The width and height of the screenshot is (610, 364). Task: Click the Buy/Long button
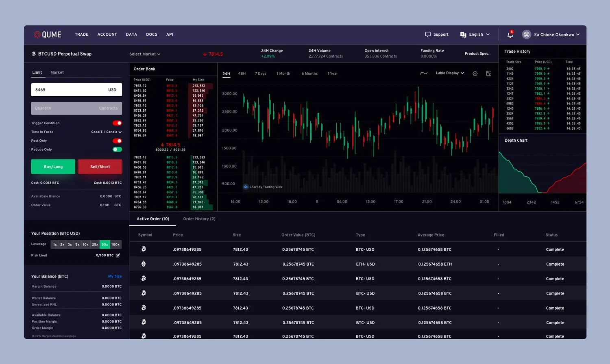[53, 167]
